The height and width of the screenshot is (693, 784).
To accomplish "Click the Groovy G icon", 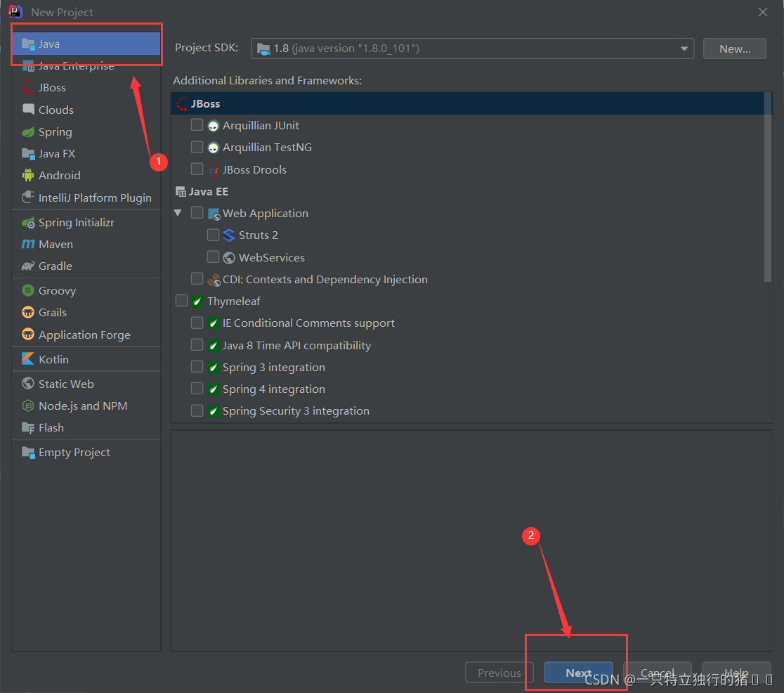I will (28, 290).
